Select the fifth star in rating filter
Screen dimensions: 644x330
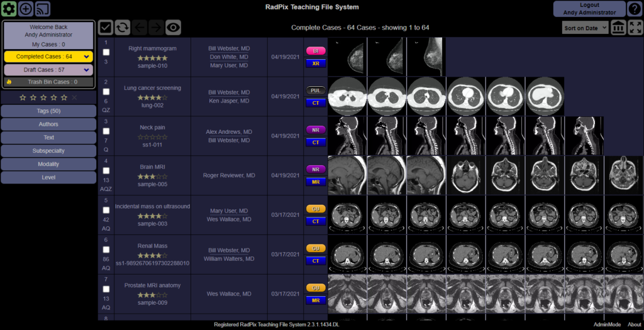point(64,97)
